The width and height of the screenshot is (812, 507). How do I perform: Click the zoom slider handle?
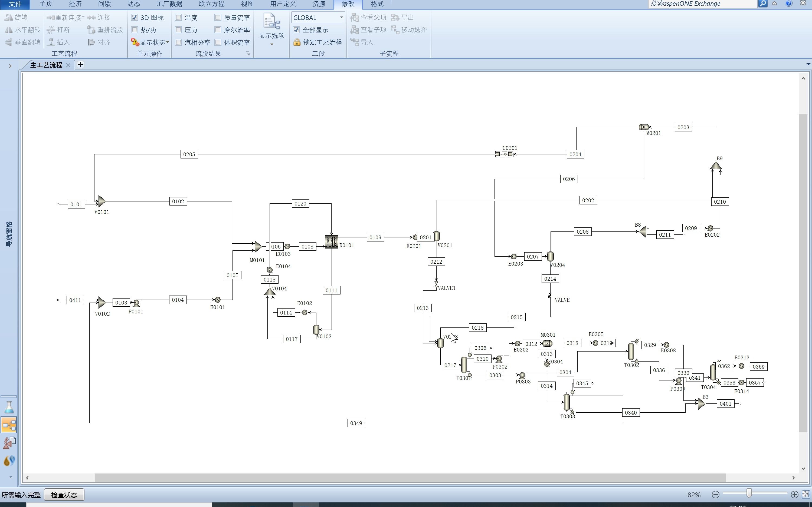click(749, 493)
